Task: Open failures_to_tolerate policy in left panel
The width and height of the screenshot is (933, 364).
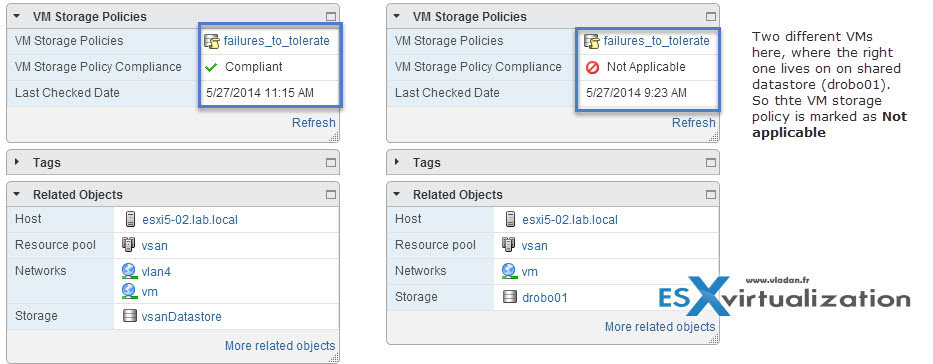Action: tap(277, 41)
